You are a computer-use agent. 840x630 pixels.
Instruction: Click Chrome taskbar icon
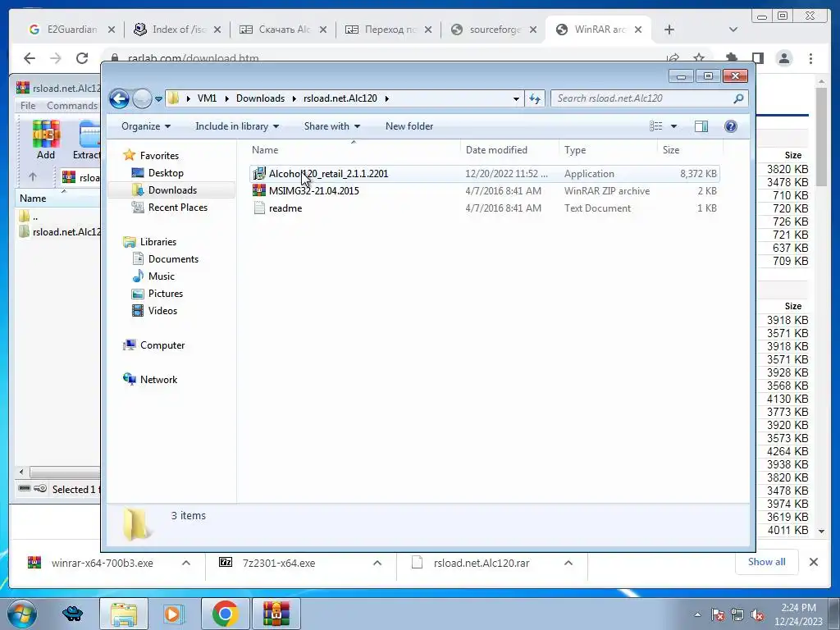pos(225,614)
